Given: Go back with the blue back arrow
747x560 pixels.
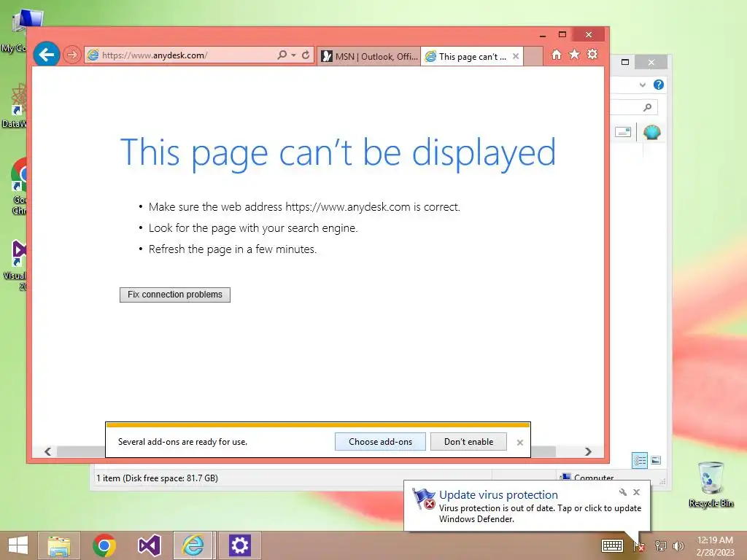Looking at the screenshot, I should 47,55.
